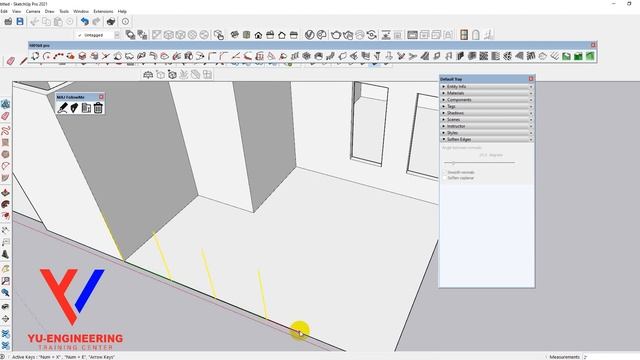Viewport: 640px width, 360px height.
Task: Switch to Front view house icon
Action: click(258, 35)
